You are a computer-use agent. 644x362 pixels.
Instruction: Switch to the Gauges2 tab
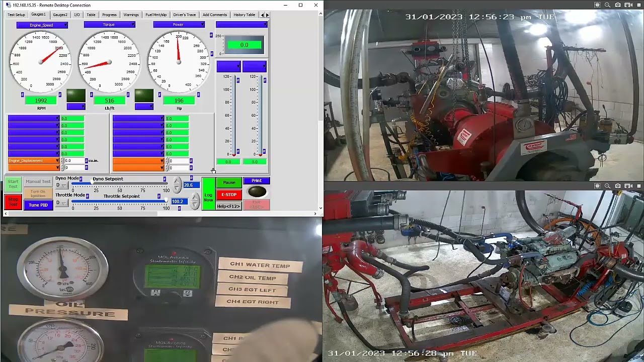tap(60, 15)
